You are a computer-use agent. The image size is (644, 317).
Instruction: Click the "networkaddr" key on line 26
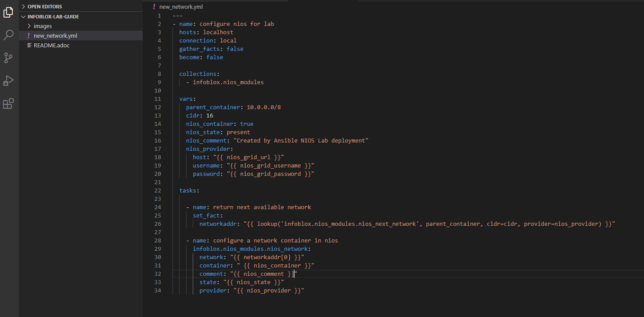(218, 224)
